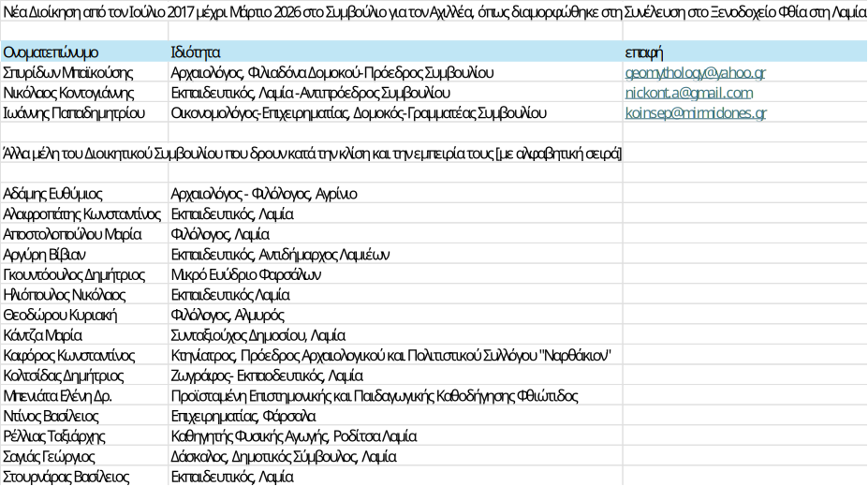Open the nickont.a@gmail.com email link
Viewport: 868px width, 486px height.
tap(689, 93)
